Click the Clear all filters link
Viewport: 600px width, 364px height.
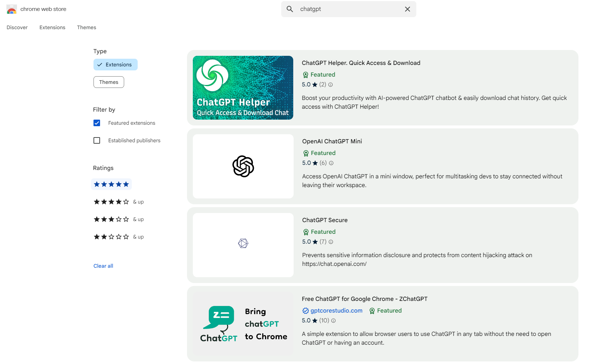[103, 266]
